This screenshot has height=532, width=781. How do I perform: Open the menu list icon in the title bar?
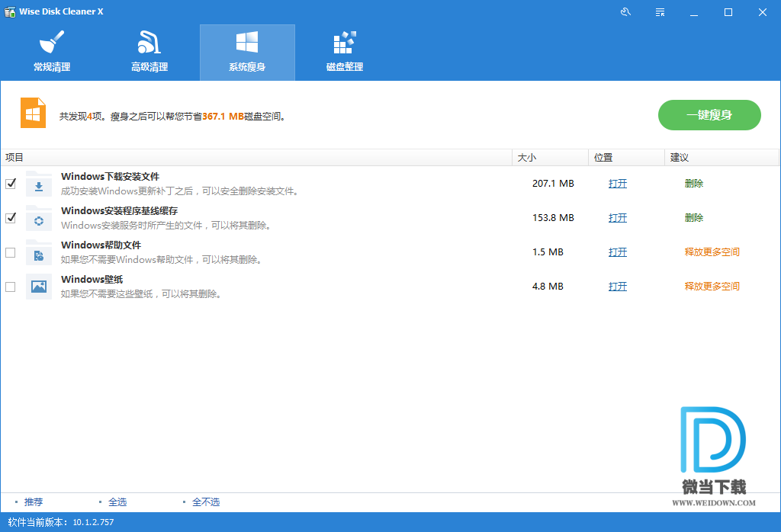(660, 12)
